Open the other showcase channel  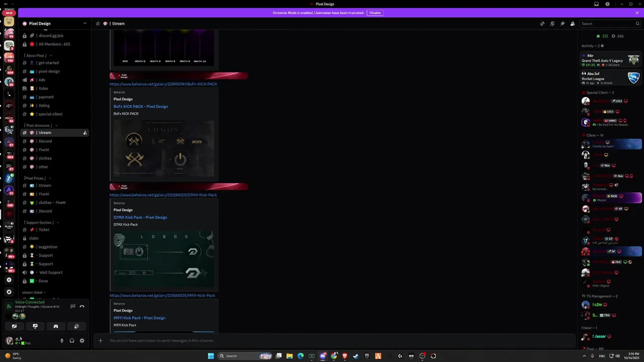point(55,167)
